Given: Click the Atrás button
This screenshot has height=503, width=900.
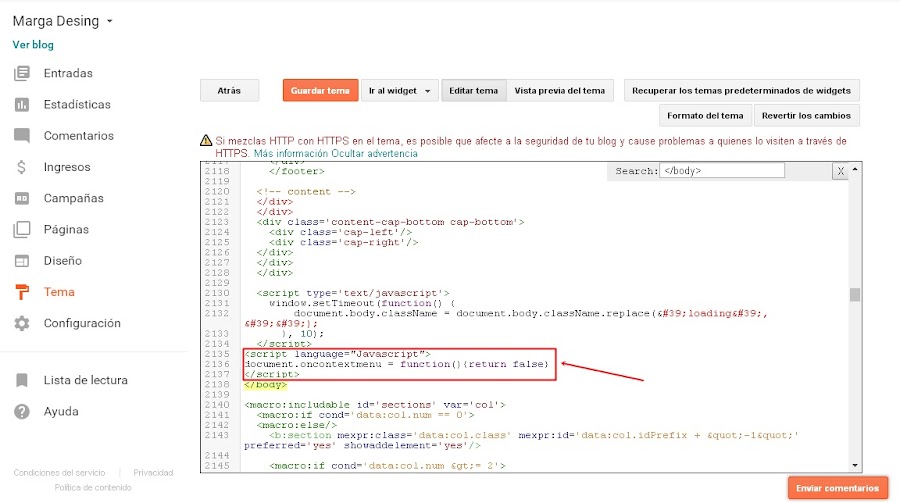Looking at the screenshot, I should pyautogui.click(x=229, y=91).
